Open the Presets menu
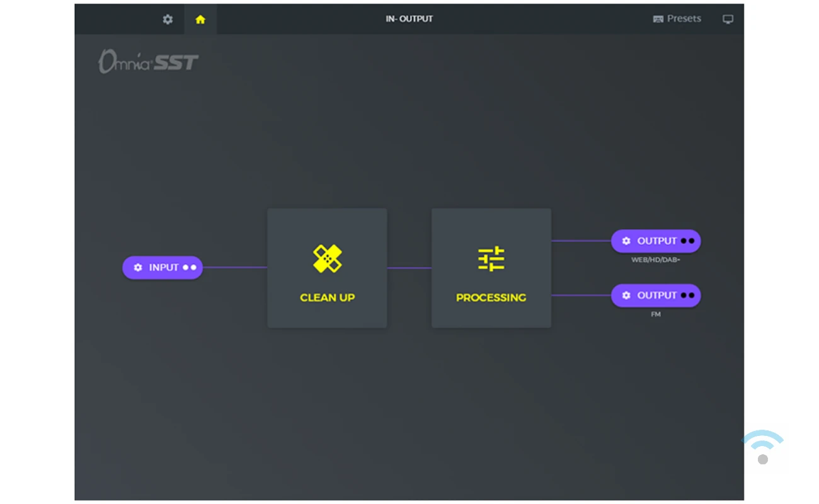This screenshot has width=819, height=504. 677,19
